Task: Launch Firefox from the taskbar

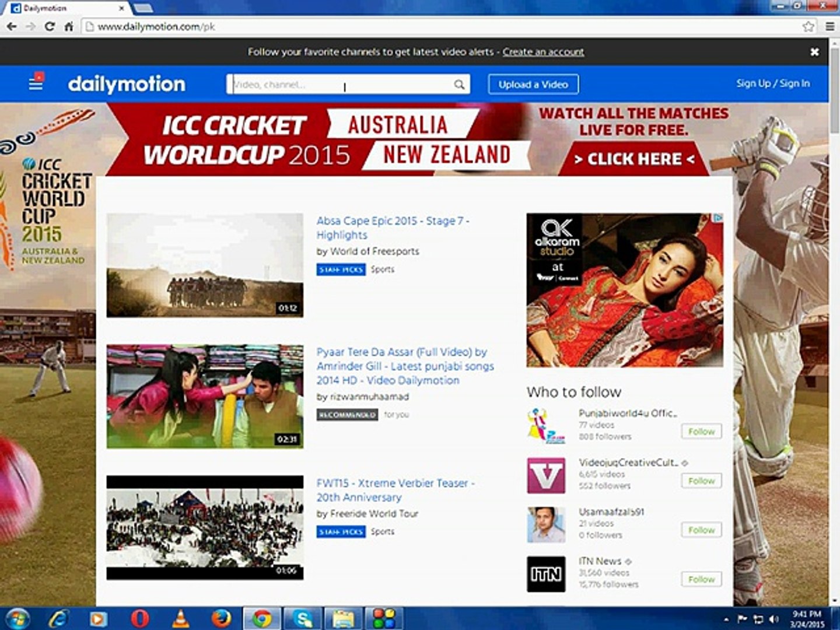Action: pyautogui.click(x=221, y=618)
